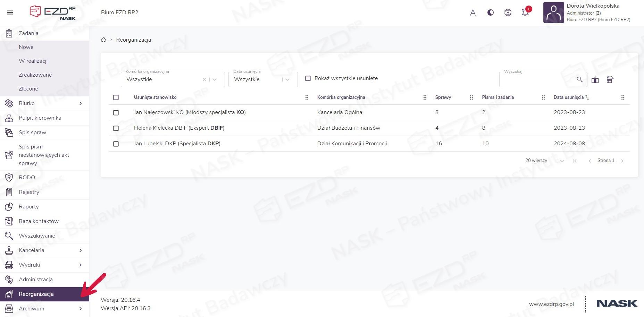Image resolution: width=644 pixels, height=317 pixels.
Task: Check the Helena Kielecka row checkbox
Action: [x=116, y=128]
